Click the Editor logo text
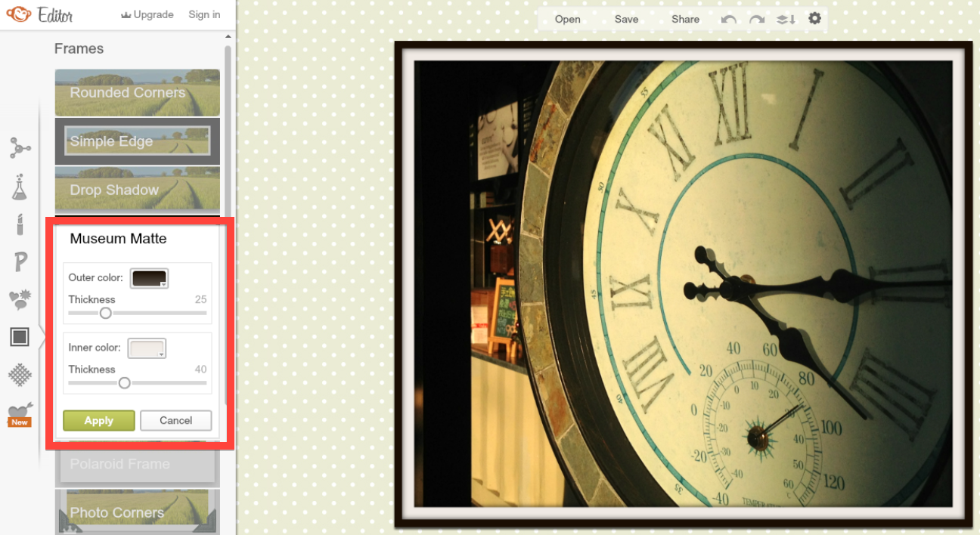 [55, 14]
